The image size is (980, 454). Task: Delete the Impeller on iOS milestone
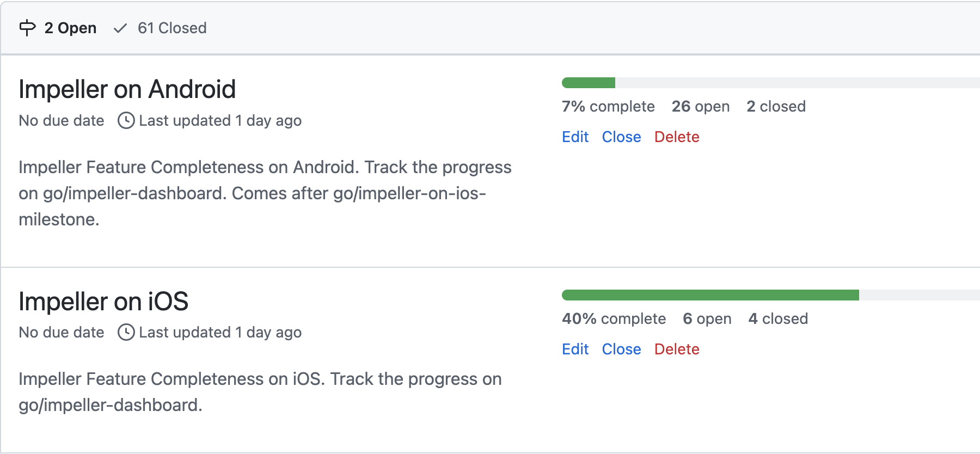(x=677, y=349)
